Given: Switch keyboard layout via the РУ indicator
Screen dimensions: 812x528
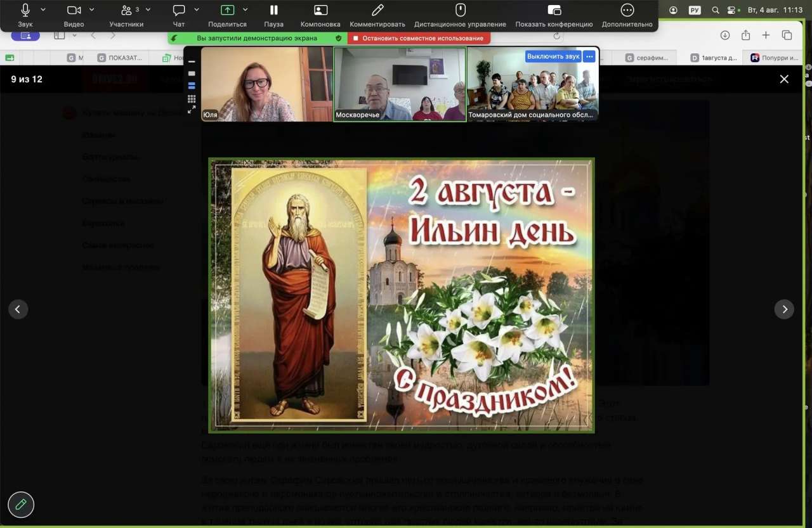Looking at the screenshot, I should (x=695, y=10).
